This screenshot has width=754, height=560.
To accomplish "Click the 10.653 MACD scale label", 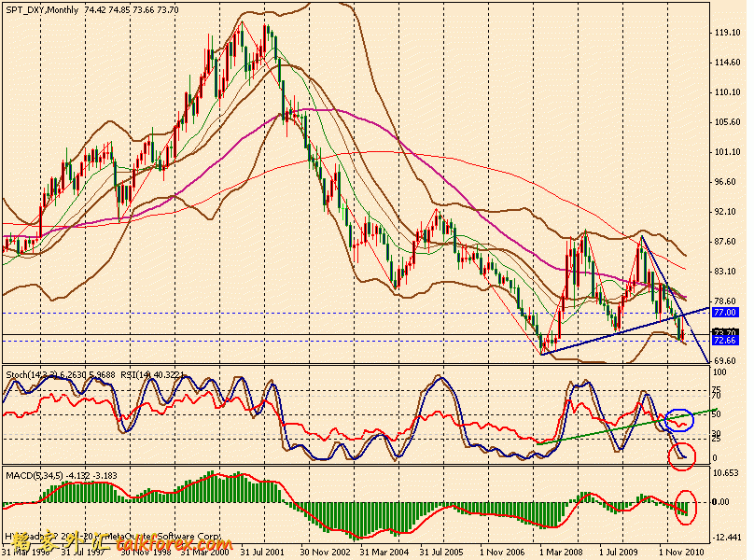I will (727, 473).
